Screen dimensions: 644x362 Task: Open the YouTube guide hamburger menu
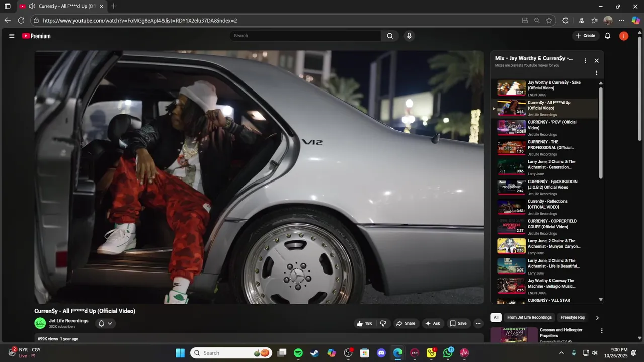coord(12,36)
